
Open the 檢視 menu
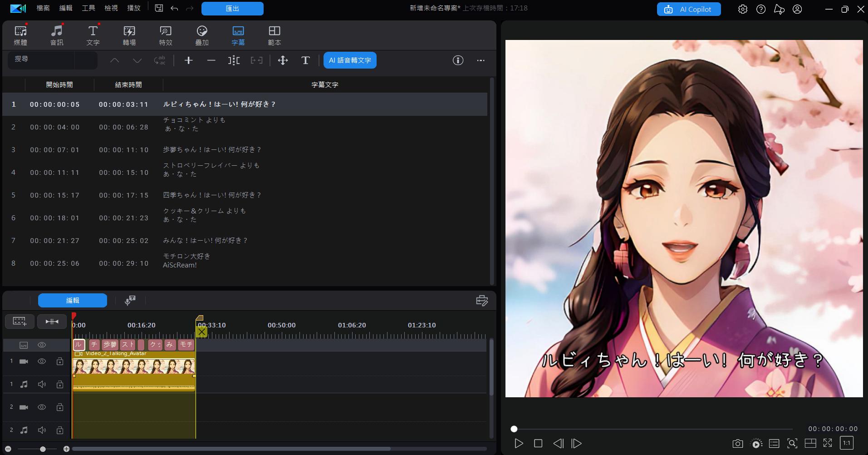[x=111, y=8]
